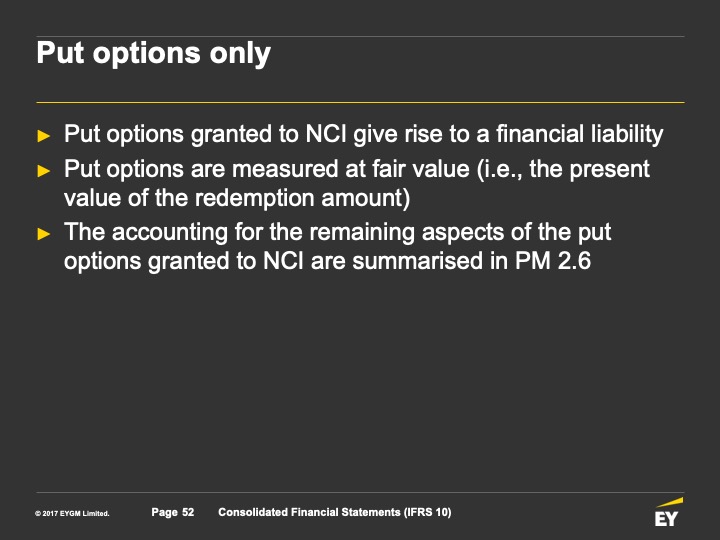Click the second yellow bullet arrow
The width and height of the screenshot is (720, 540).
pyautogui.click(x=44, y=171)
